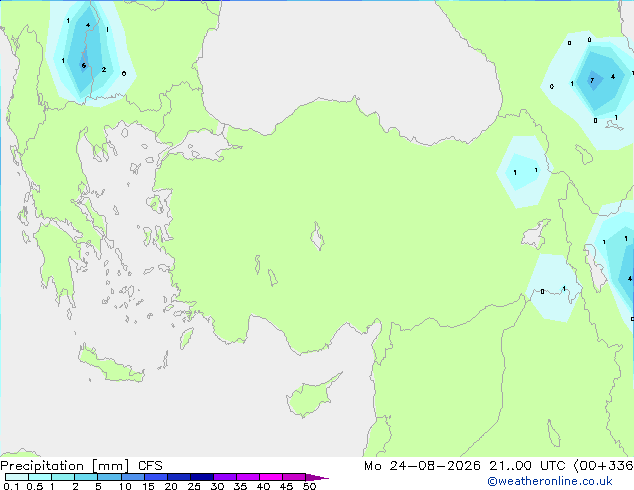Open the weatheronline.co.uk link

point(550,481)
